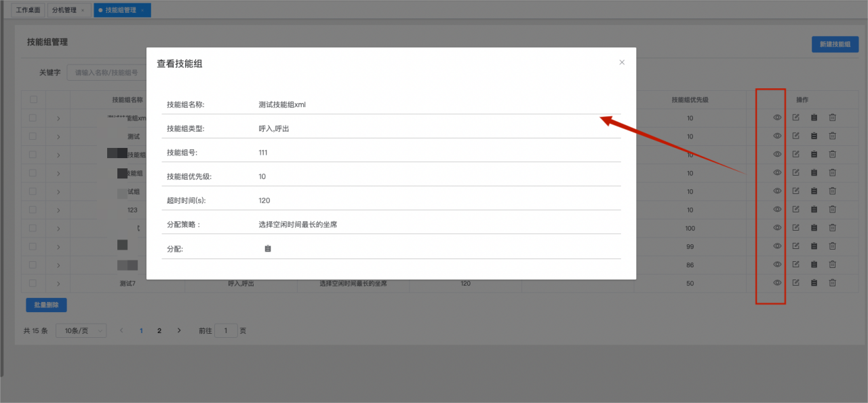Close the 分机管理 tab
Screen dimensions: 868x403
click(83, 10)
